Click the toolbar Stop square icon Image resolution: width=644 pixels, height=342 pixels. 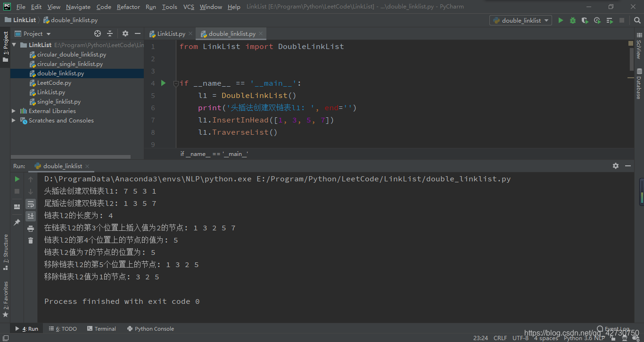click(622, 20)
